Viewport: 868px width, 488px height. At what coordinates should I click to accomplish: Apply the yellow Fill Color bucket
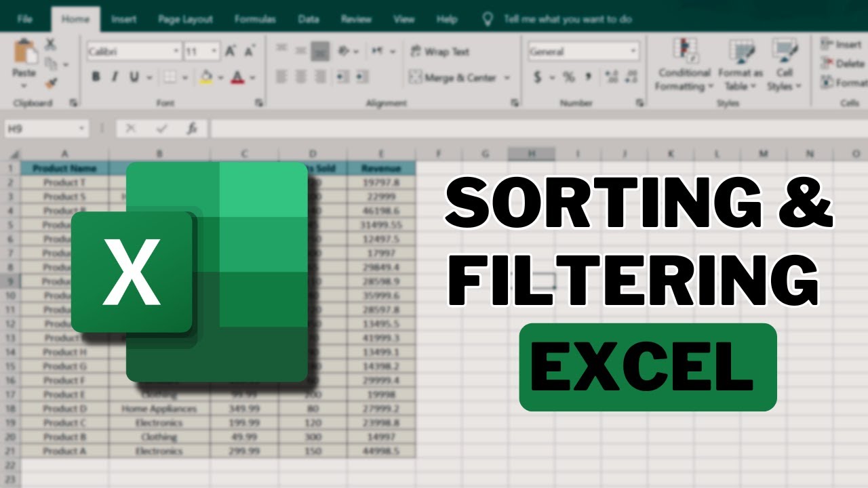[206, 77]
